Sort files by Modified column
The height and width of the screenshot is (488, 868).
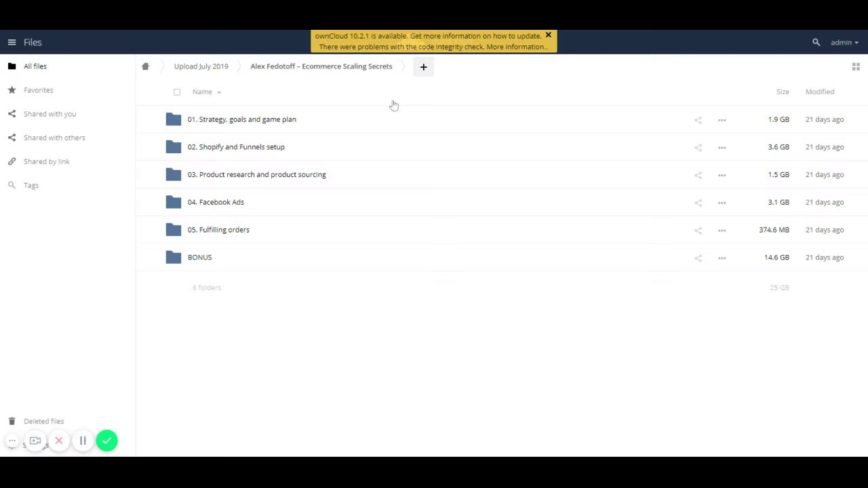tap(820, 91)
